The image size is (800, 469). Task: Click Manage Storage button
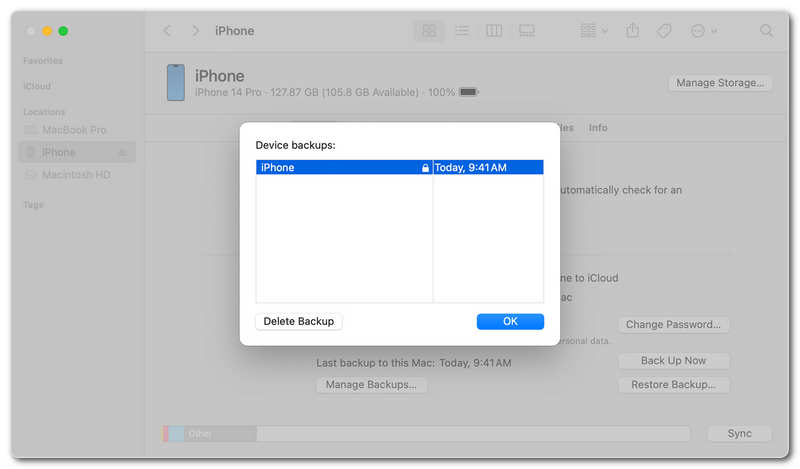719,83
